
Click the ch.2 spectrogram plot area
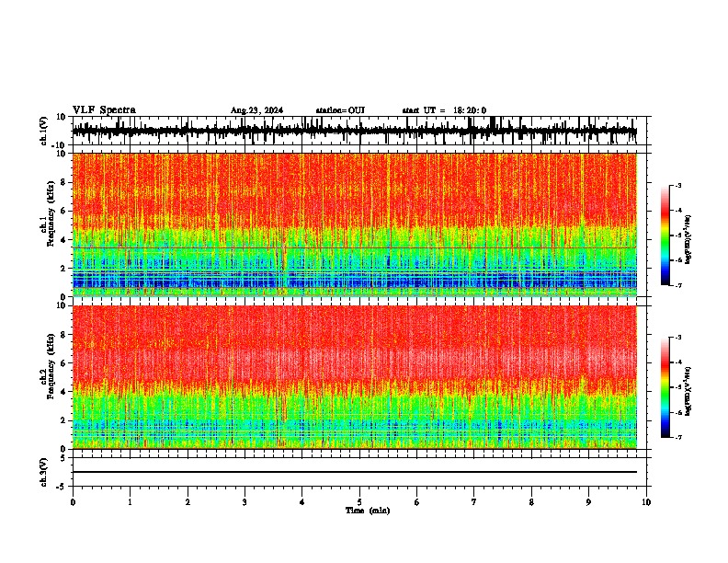tap(355, 377)
